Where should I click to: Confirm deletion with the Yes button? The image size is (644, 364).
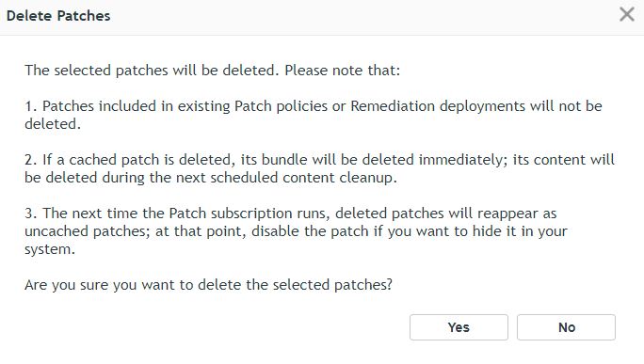(459, 327)
